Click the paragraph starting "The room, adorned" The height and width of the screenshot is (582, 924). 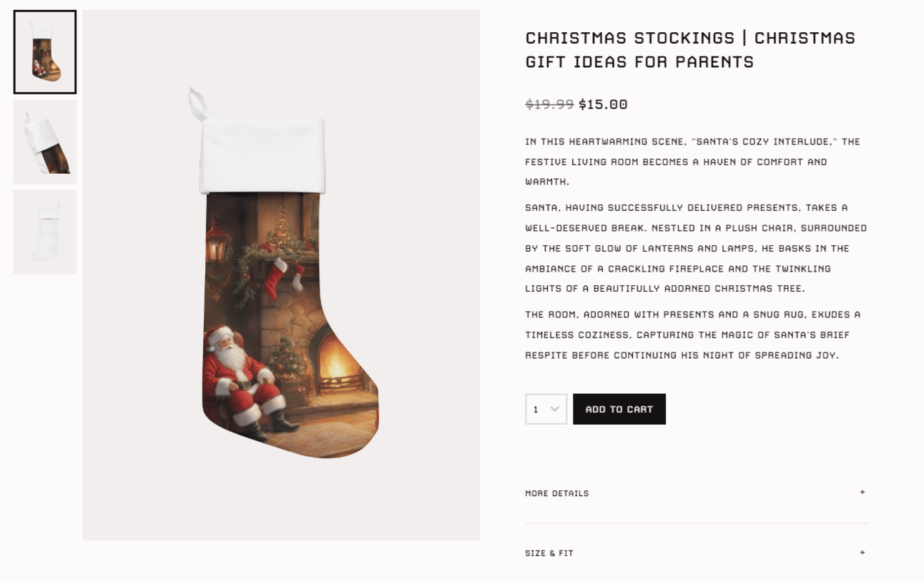click(x=692, y=335)
